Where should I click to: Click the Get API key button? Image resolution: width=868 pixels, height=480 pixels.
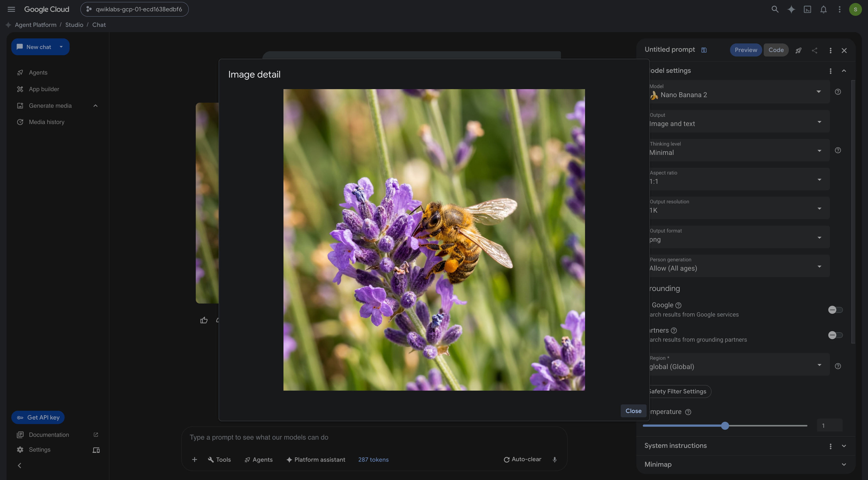38,418
